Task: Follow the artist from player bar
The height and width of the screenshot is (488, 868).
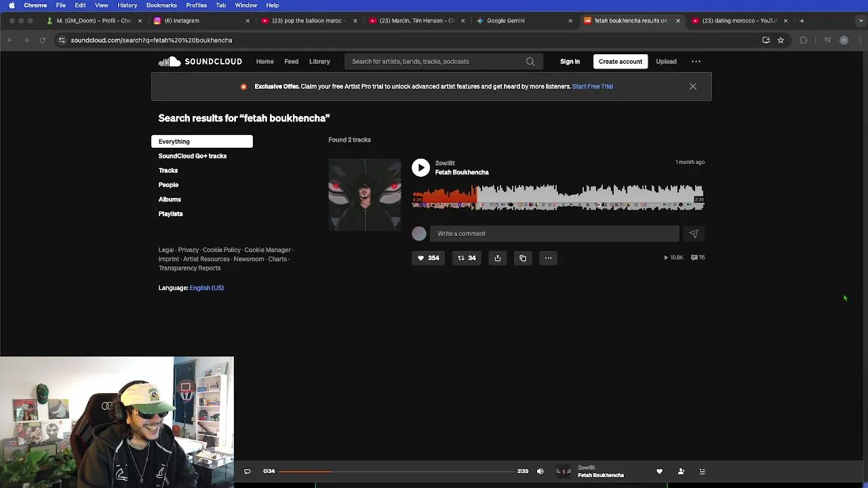Action: pos(681,472)
